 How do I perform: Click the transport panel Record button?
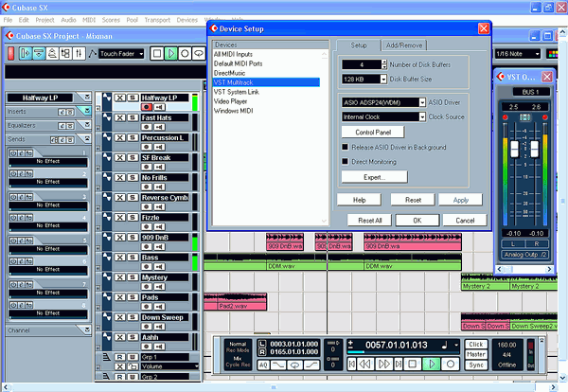[x=451, y=364]
